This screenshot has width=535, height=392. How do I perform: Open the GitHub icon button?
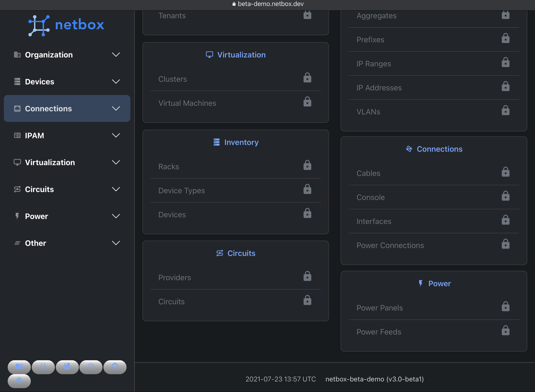[x=115, y=367]
